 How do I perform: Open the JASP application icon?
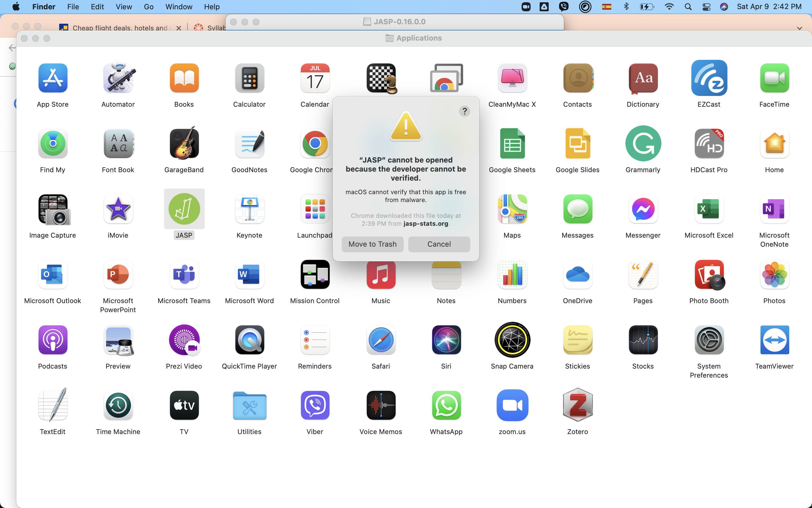point(184,209)
